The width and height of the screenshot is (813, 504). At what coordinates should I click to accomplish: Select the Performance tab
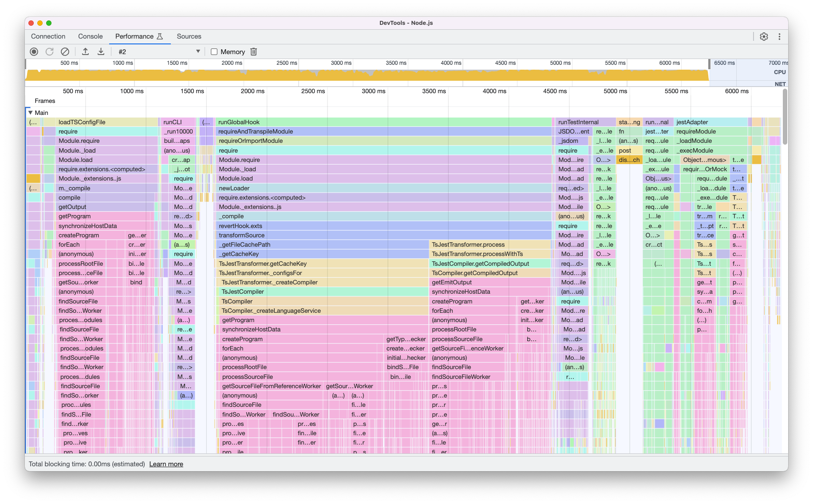(139, 36)
